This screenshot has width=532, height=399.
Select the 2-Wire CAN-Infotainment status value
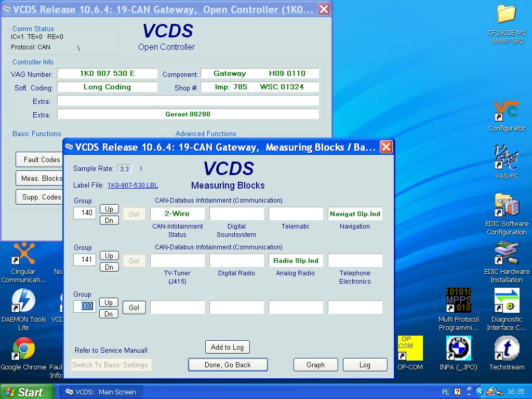178,214
